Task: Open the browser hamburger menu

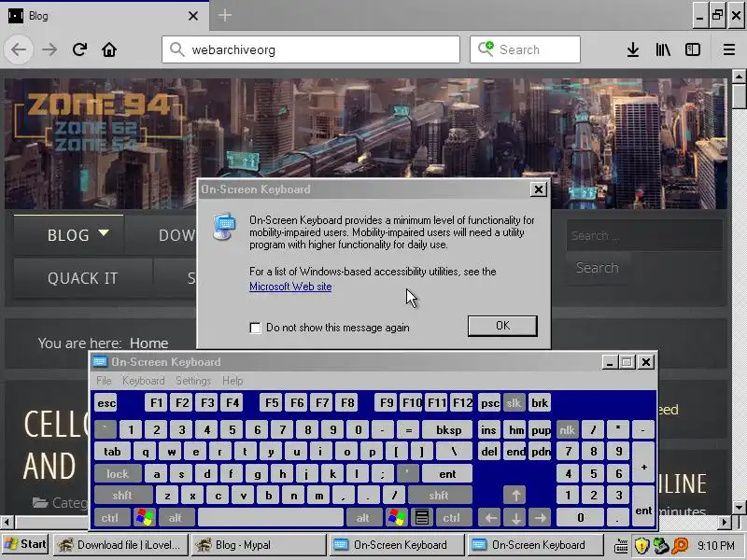Action: 729,49
